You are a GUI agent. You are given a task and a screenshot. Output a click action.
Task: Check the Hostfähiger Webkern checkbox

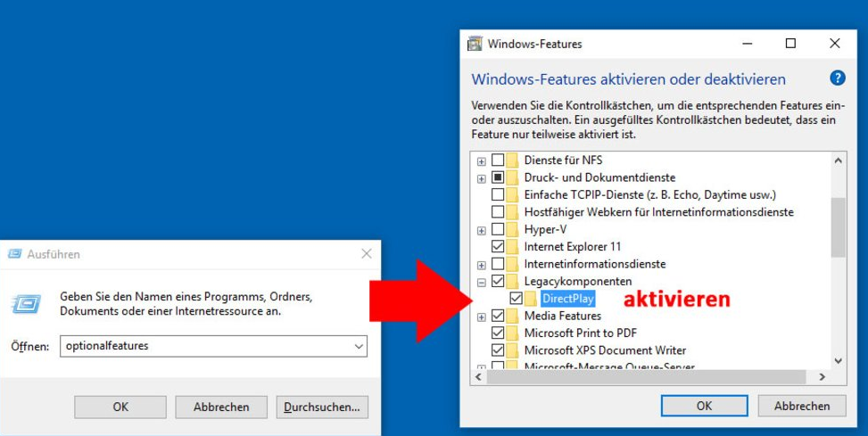click(x=498, y=212)
